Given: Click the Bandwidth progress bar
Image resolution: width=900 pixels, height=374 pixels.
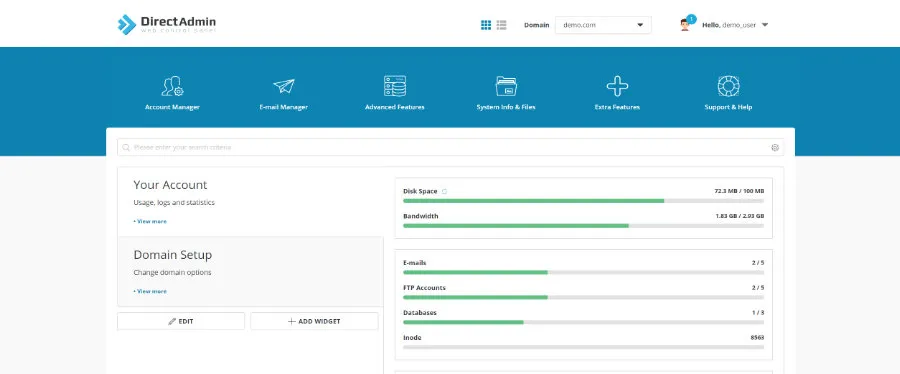Looking at the screenshot, I should click(583, 226).
